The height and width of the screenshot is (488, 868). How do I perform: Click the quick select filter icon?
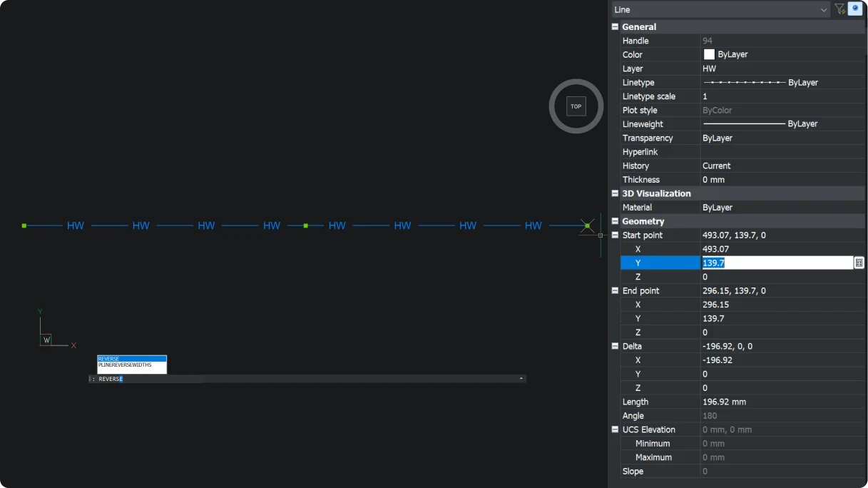click(839, 9)
